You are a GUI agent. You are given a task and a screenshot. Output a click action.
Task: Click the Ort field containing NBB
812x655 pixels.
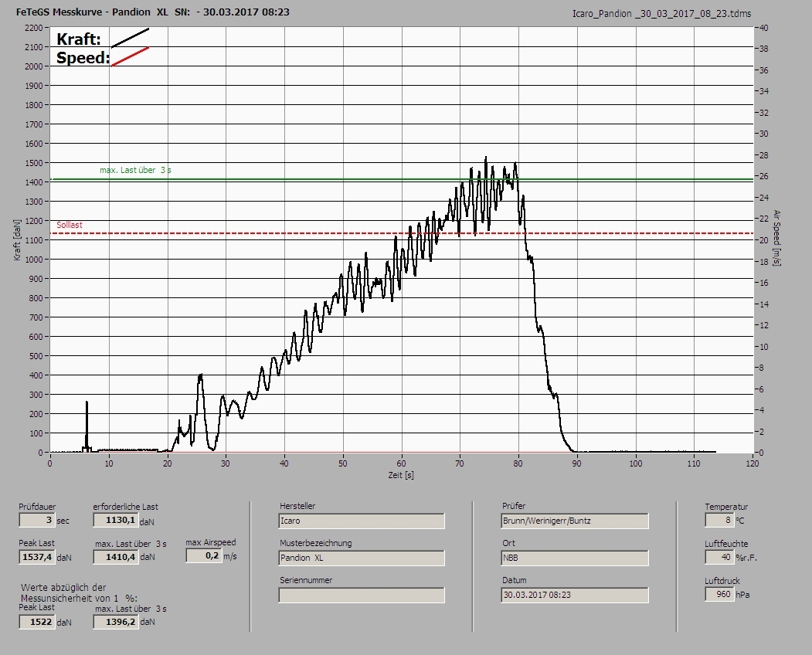pos(575,558)
